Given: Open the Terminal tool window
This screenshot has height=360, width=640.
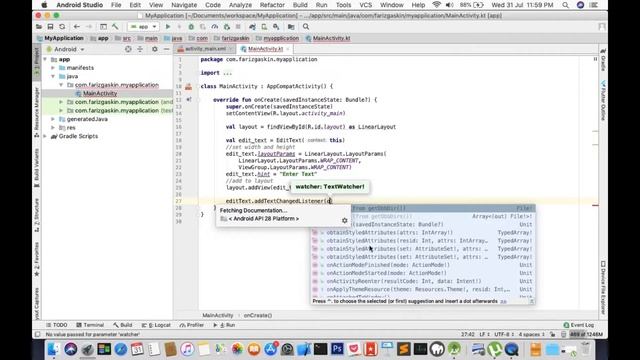Looking at the screenshot, I should 90,325.
